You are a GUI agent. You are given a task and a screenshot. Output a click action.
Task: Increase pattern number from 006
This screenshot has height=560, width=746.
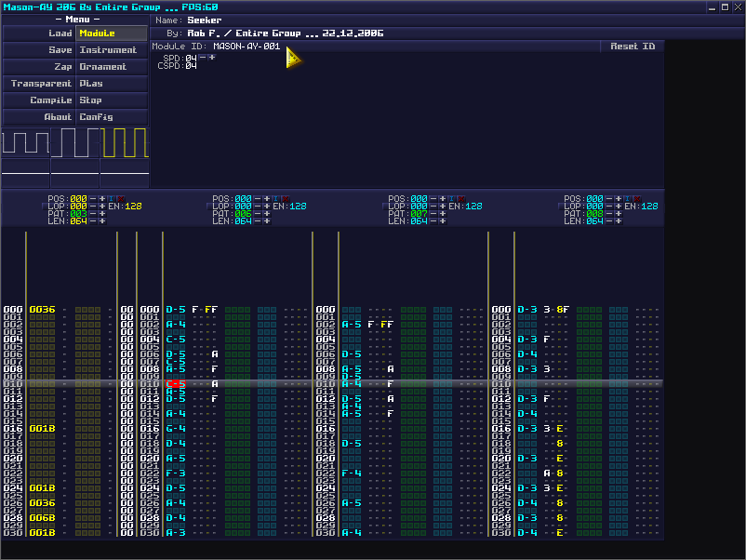[266, 214]
